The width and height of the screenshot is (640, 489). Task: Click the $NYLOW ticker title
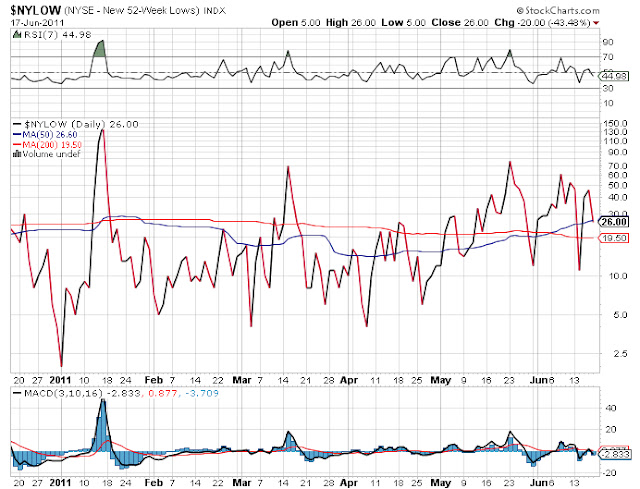coord(36,10)
